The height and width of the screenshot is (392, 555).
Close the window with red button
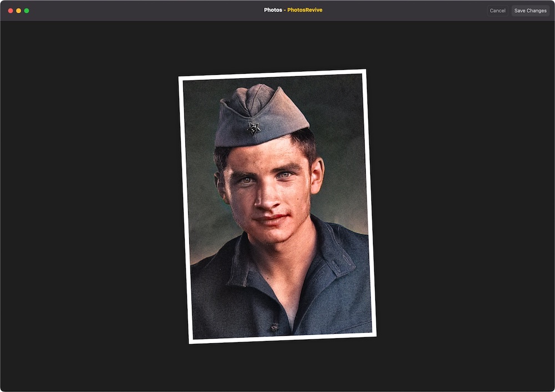(x=11, y=11)
